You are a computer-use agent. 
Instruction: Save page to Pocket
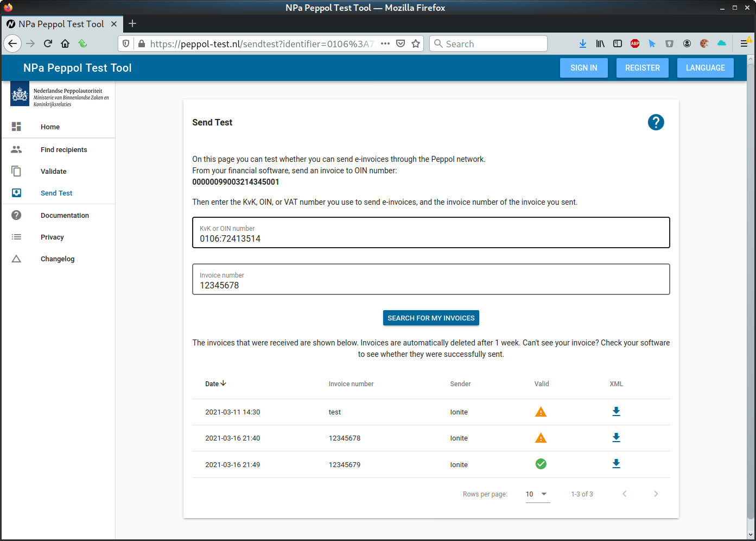(x=401, y=43)
